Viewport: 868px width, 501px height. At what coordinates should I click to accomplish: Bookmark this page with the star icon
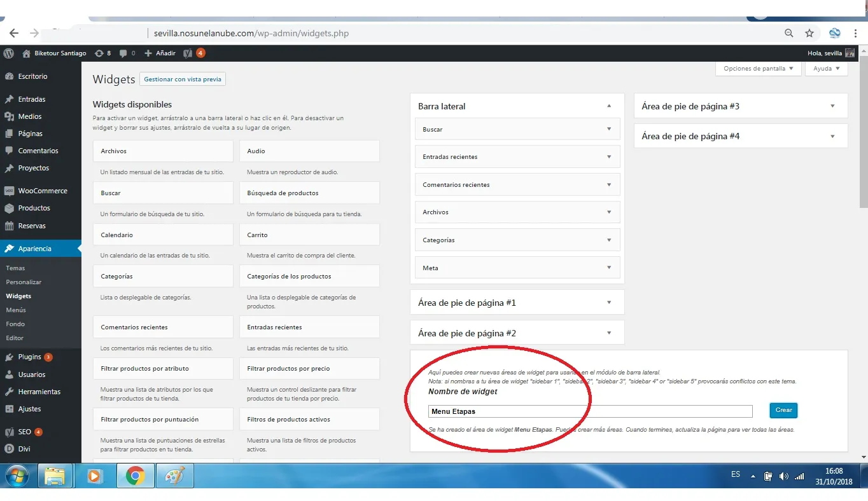coord(809,33)
